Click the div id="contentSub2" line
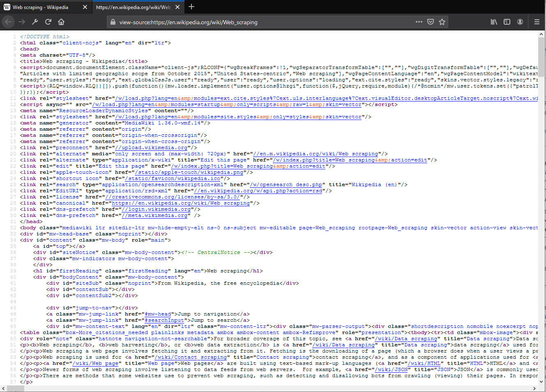Screen dimensions: 546x392 pyautogui.click(x=92, y=295)
